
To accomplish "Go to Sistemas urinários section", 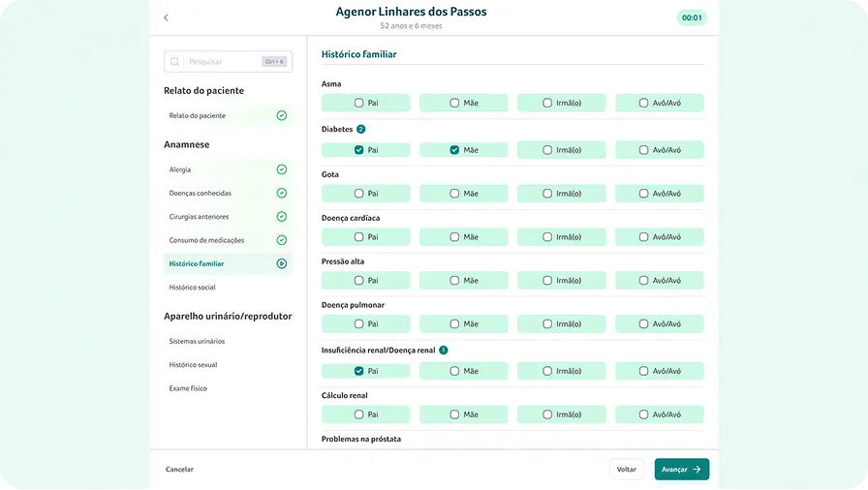I will tap(197, 341).
